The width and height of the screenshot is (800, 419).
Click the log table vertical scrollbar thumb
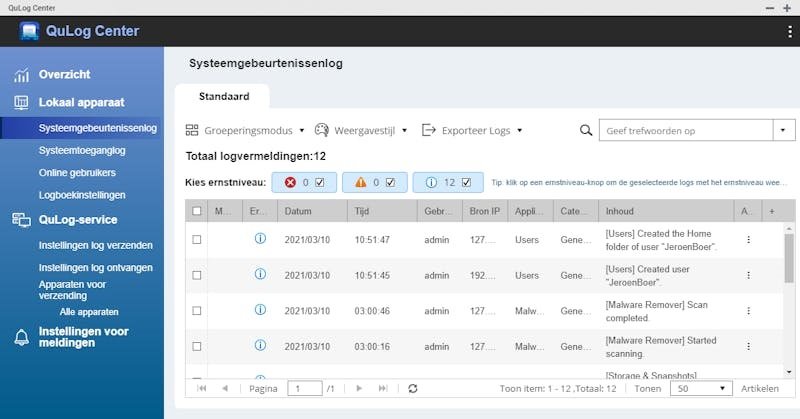tap(789, 258)
